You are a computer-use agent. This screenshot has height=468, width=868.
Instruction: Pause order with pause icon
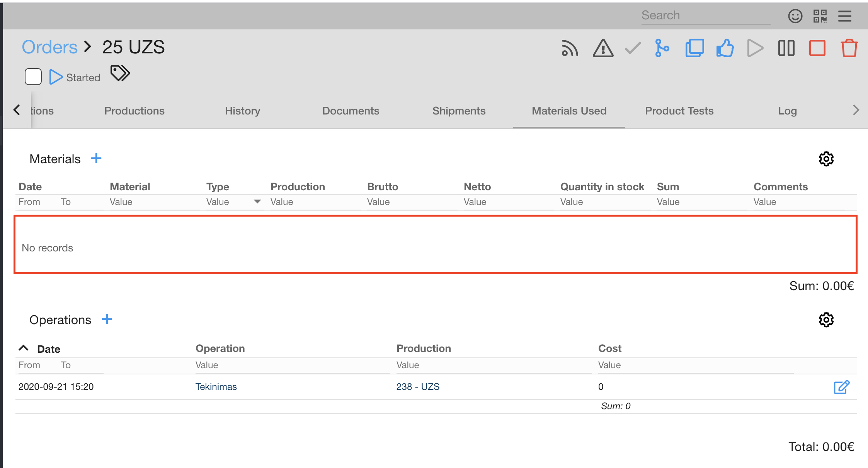point(786,48)
